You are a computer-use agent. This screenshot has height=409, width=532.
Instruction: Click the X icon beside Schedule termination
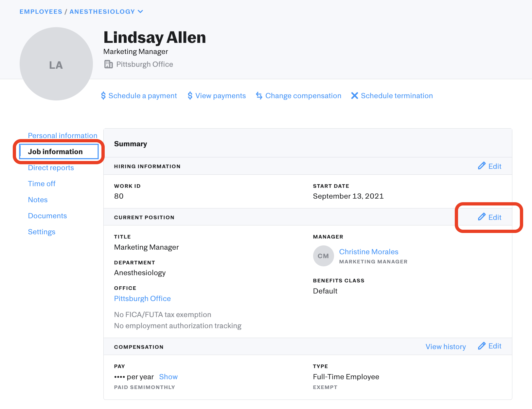pyautogui.click(x=354, y=96)
